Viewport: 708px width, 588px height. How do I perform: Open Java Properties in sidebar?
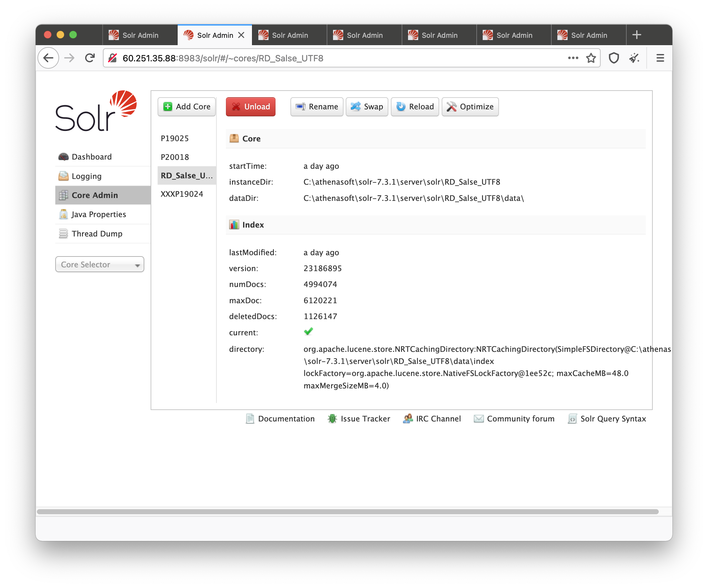point(103,215)
